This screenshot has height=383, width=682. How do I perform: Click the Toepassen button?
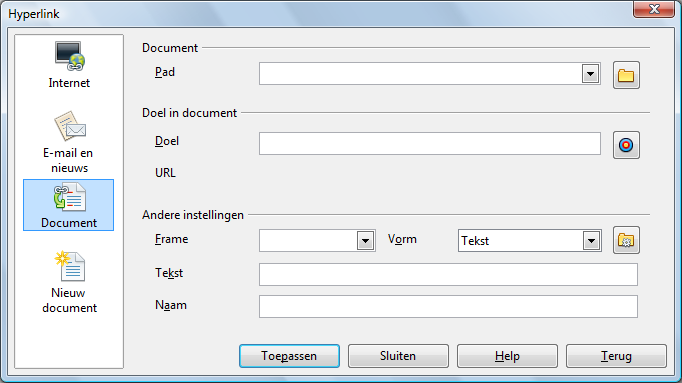tap(289, 356)
